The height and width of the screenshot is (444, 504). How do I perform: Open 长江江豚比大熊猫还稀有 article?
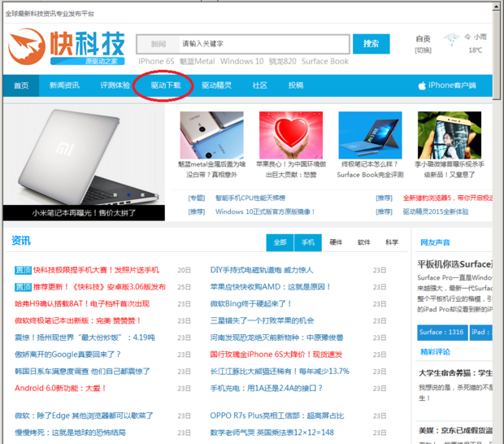[280, 372]
